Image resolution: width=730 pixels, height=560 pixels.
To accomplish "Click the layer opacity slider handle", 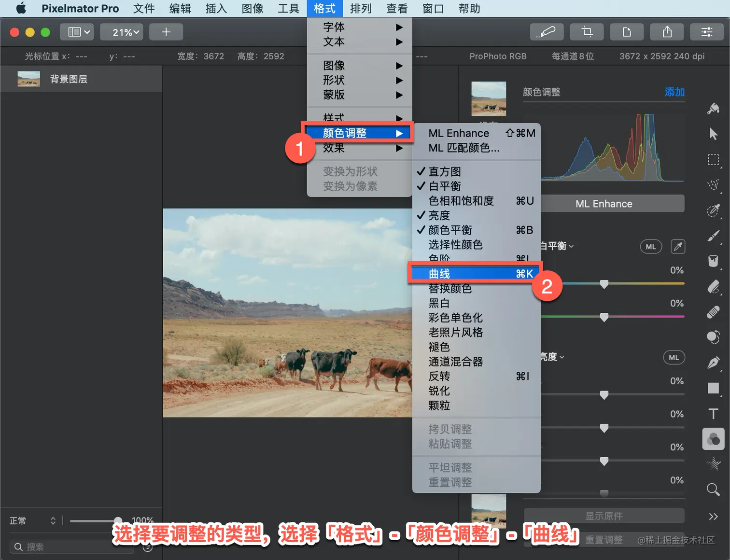I will (118, 521).
